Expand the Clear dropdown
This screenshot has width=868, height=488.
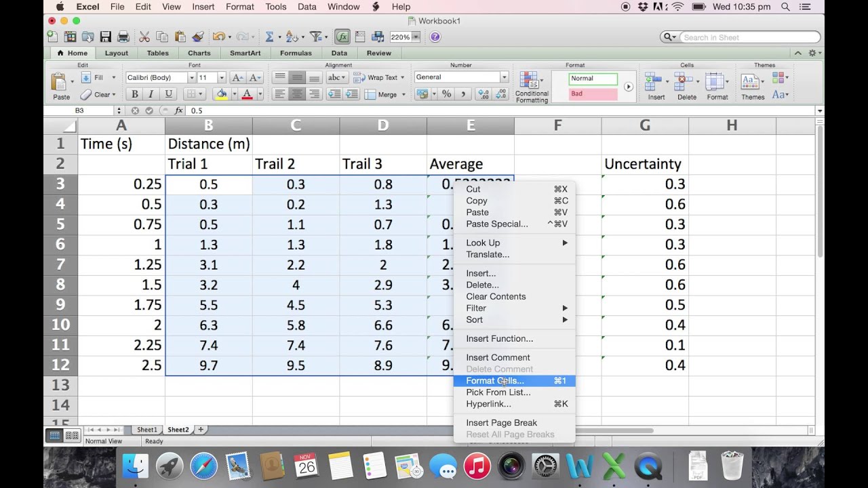[114, 94]
